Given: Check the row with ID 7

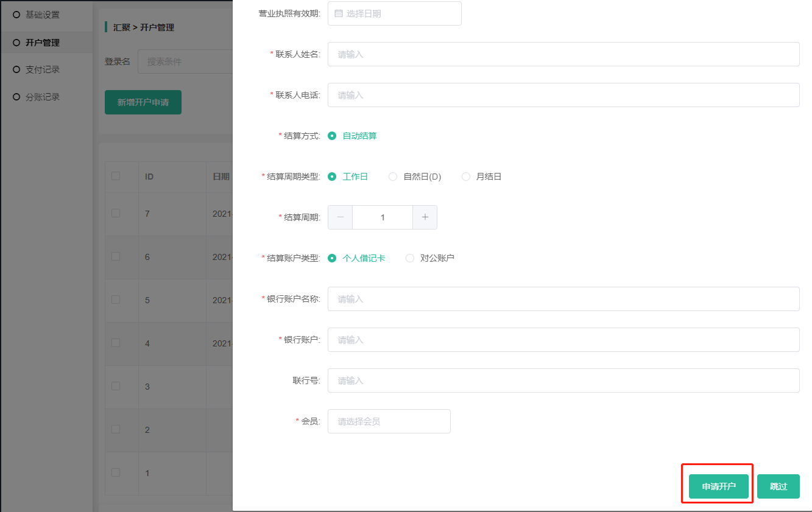Looking at the screenshot, I should [116, 213].
